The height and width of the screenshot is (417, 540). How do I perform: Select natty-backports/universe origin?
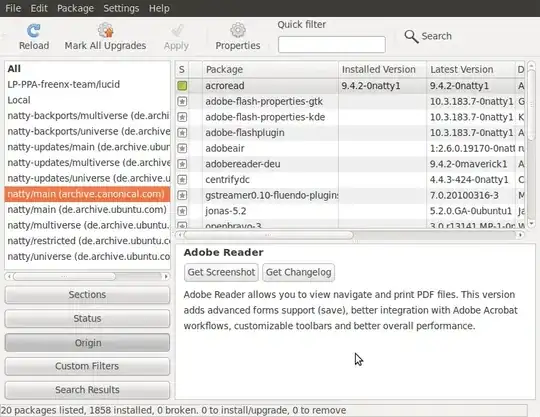coord(87,132)
